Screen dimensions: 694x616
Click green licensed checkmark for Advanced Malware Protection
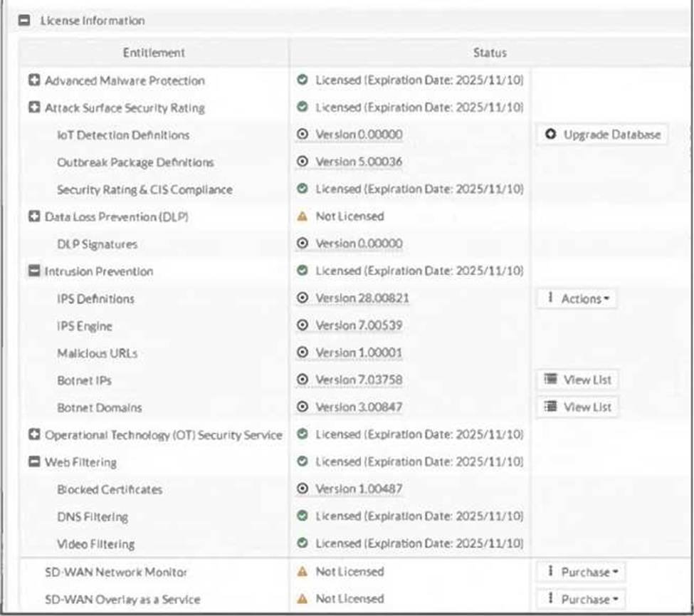pos(303,80)
